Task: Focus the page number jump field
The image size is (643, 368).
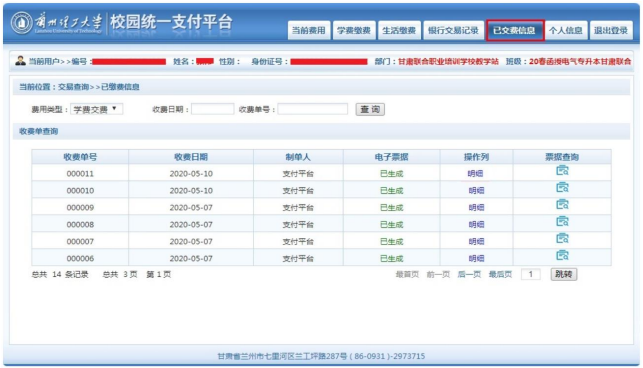Action: (x=531, y=274)
